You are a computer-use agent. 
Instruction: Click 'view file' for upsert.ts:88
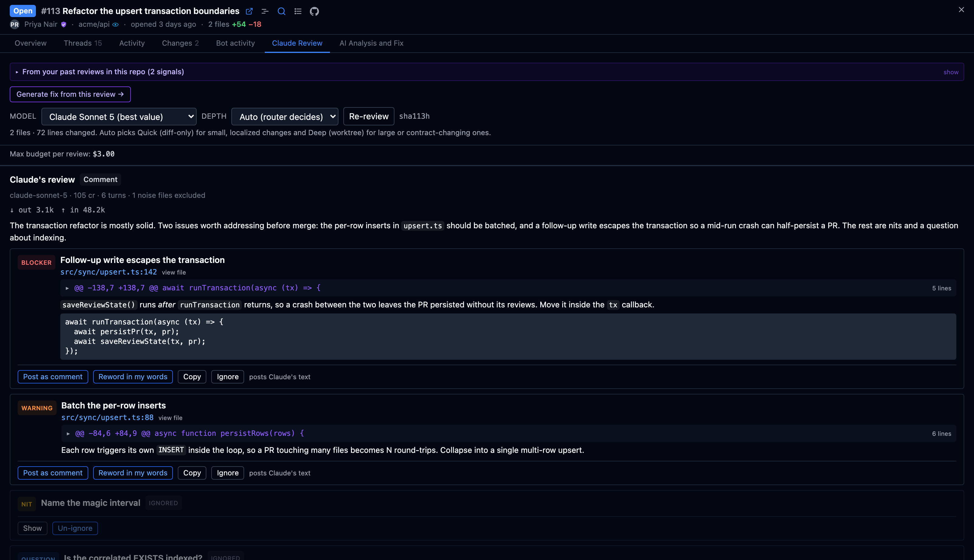[170, 418]
